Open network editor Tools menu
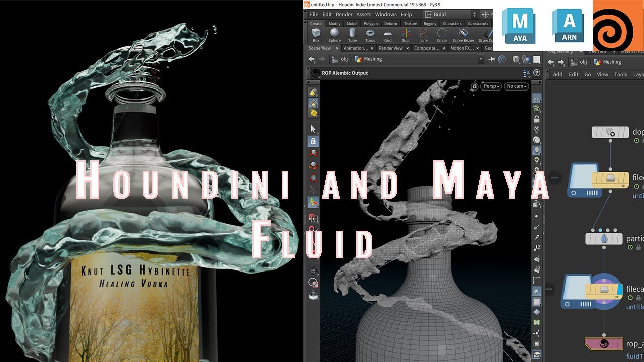 (621, 74)
